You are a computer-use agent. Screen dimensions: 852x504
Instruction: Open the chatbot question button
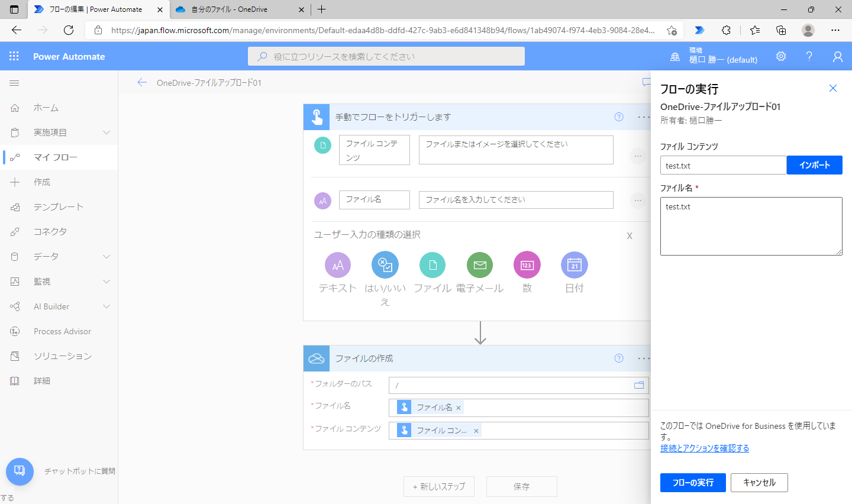[x=20, y=471]
